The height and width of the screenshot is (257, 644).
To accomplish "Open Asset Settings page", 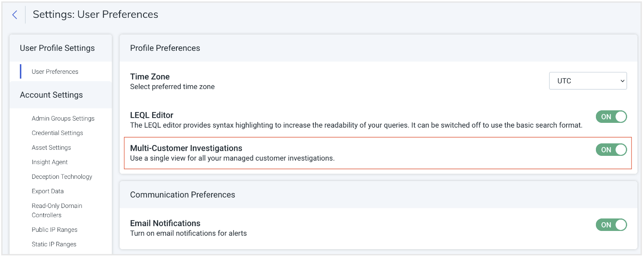I will [51, 148].
